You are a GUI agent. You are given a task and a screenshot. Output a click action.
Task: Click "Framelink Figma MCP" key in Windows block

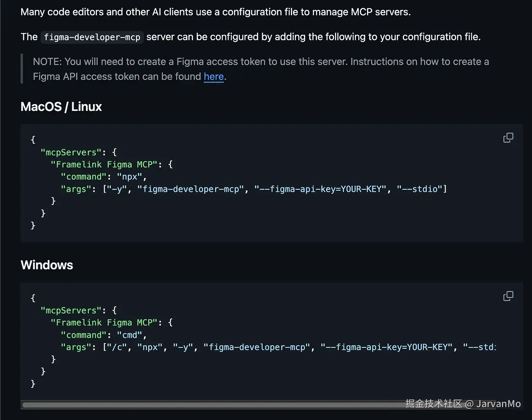[104, 322]
